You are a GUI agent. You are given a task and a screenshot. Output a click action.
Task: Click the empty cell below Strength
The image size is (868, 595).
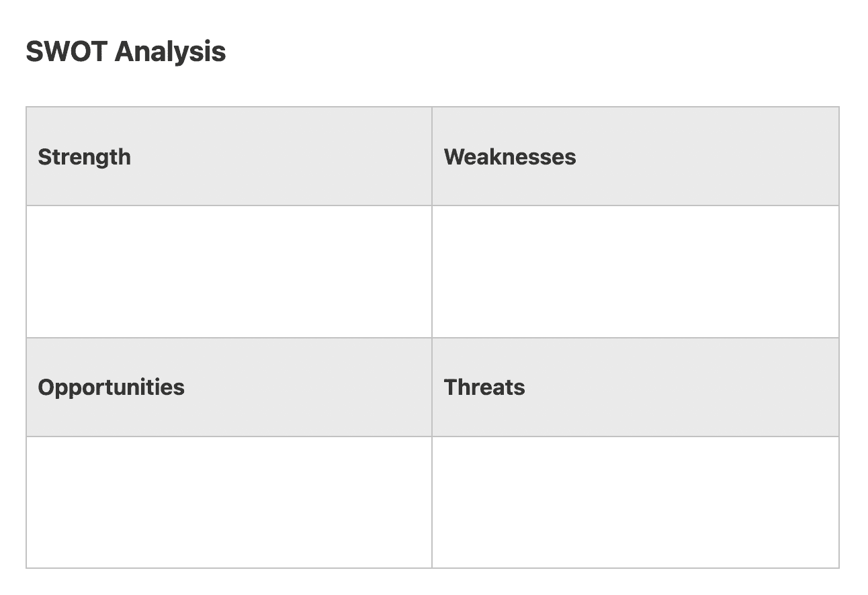228,271
